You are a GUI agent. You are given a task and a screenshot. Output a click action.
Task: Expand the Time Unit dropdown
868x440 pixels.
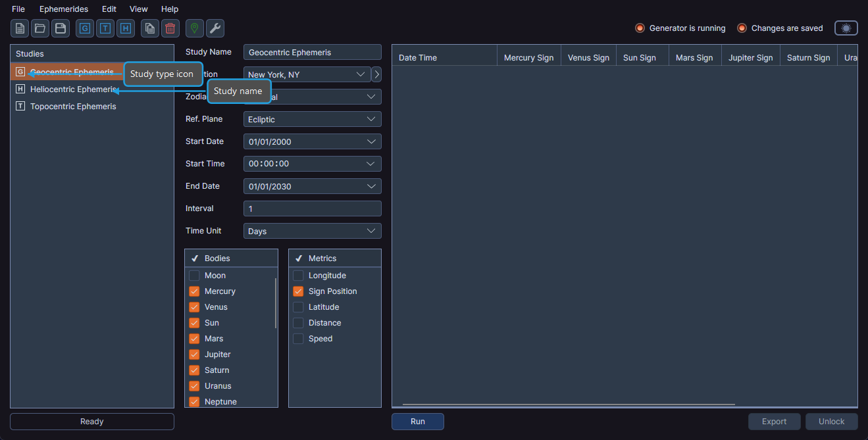point(371,231)
